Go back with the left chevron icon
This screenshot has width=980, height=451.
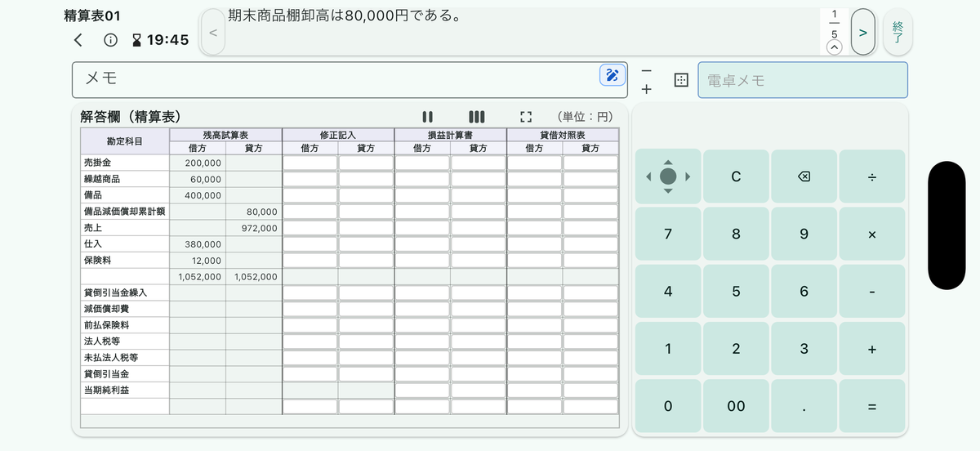78,40
